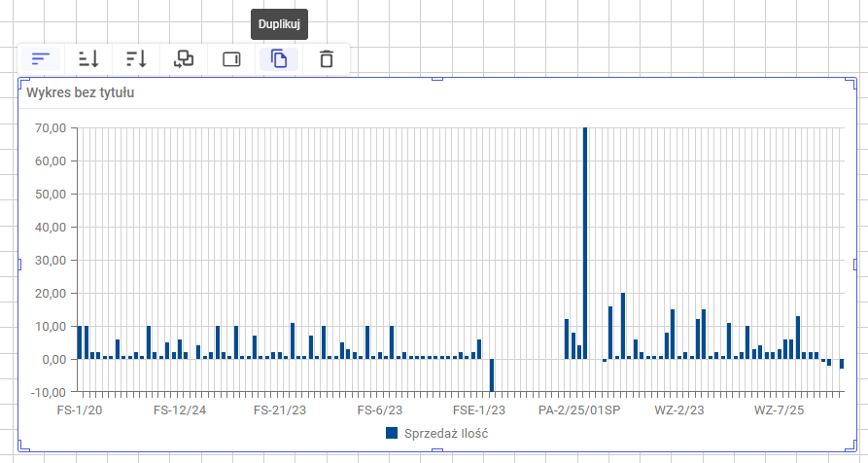Click the top-center chart resize handle
Image resolution: width=868 pixels, height=463 pixels.
click(437, 79)
